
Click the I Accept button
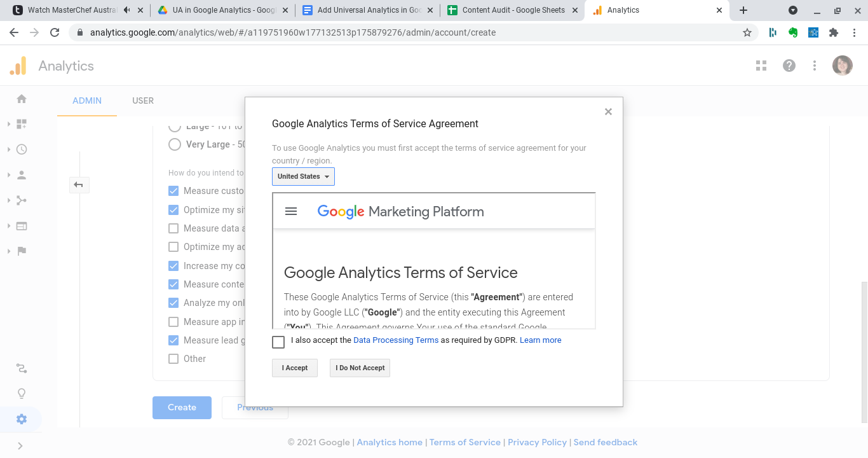pos(295,368)
